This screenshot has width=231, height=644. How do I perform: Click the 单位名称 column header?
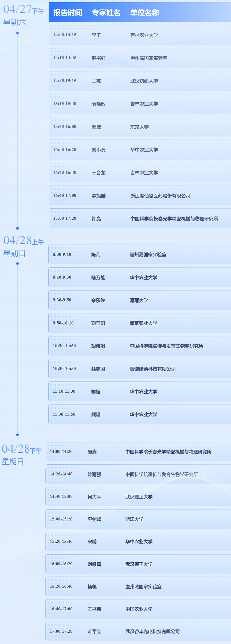pyautogui.click(x=145, y=12)
